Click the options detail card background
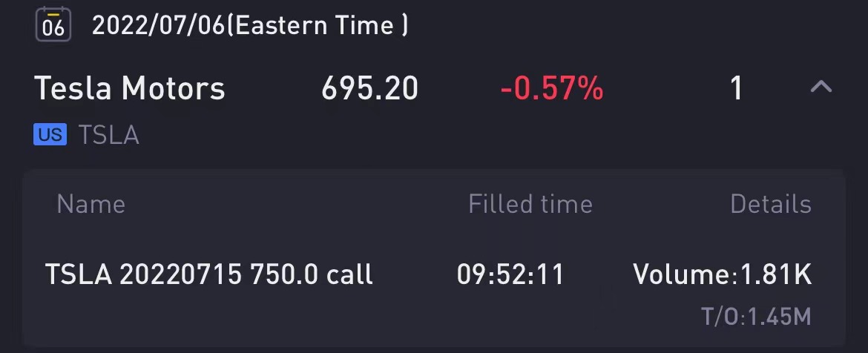 pos(434,258)
